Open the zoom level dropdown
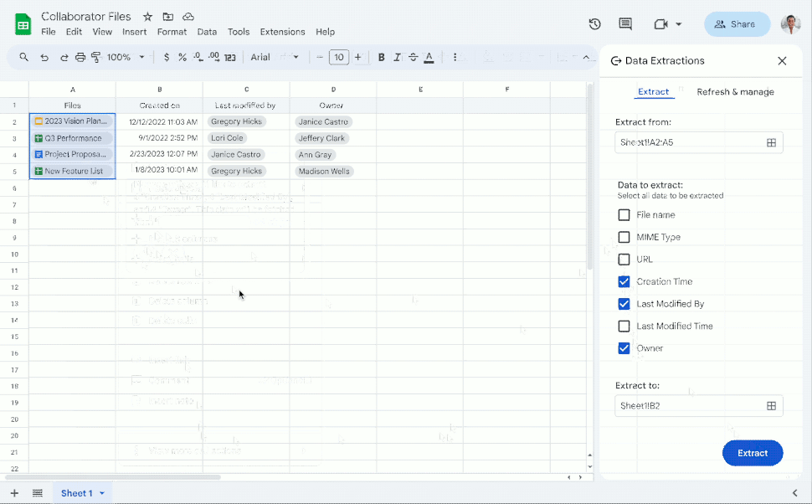The height and width of the screenshot is (504, 812). click(124, 57)
